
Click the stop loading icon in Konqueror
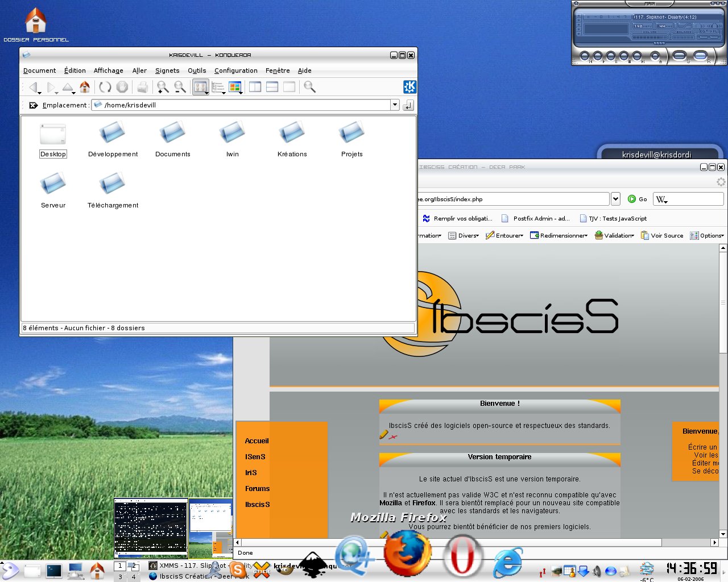(x=122, y=87)
